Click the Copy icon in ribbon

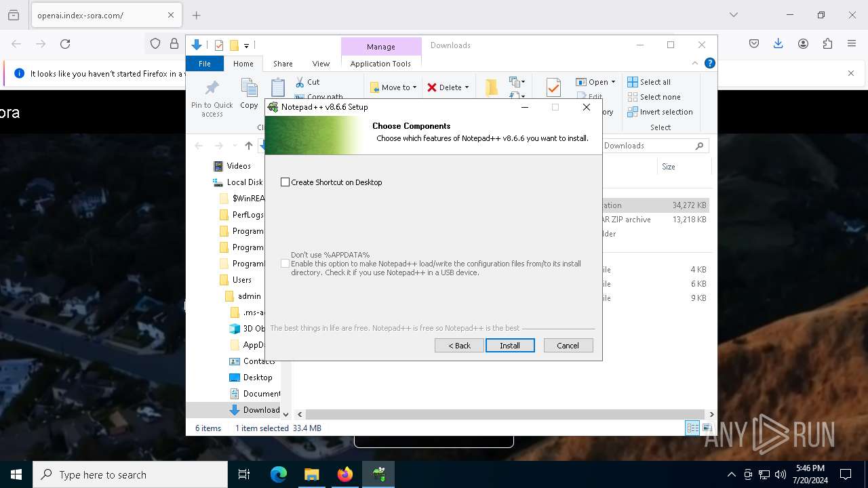click(x=249, y=94)
